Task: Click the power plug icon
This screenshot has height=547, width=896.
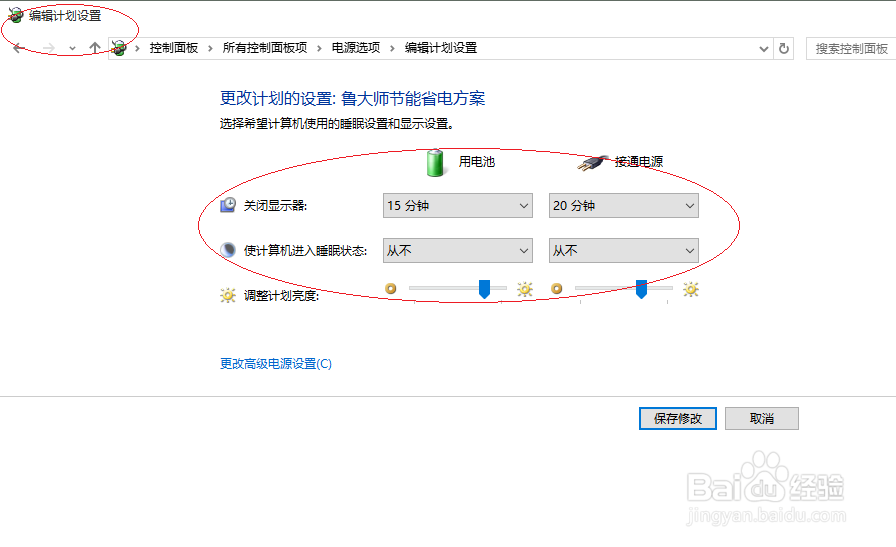Action: pos(592,163)
